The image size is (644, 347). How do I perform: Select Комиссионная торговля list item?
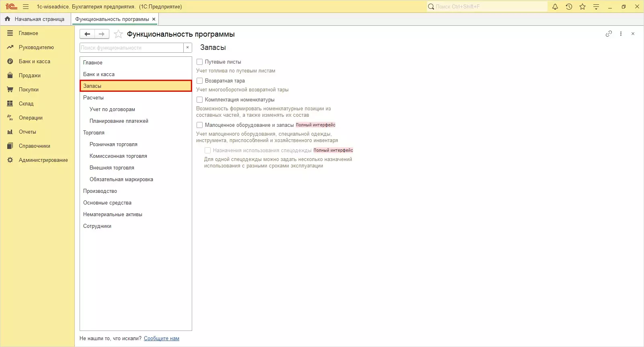coord(136,156)
